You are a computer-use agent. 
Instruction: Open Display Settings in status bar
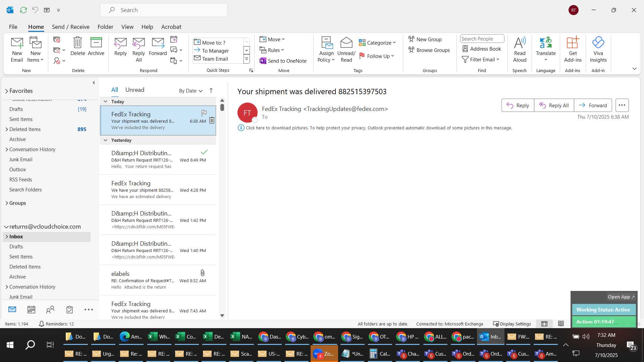tap(512, 324)
